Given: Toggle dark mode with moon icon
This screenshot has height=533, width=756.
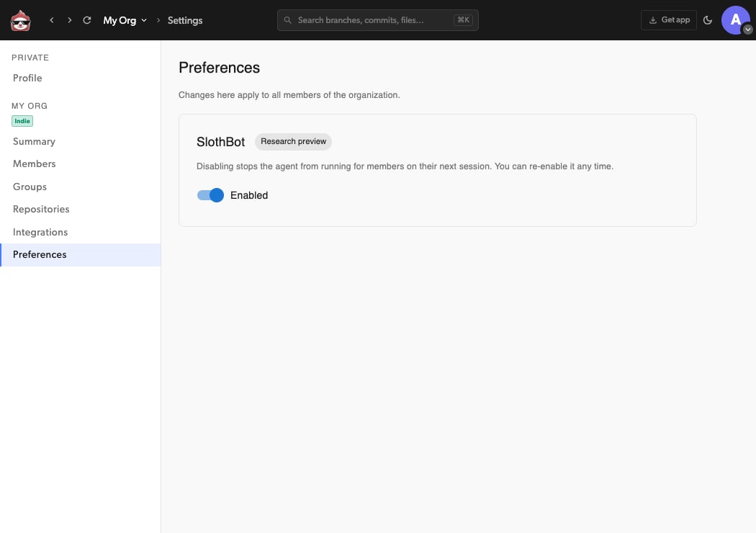Looking at the screenshot, I should tap(707, 20).
